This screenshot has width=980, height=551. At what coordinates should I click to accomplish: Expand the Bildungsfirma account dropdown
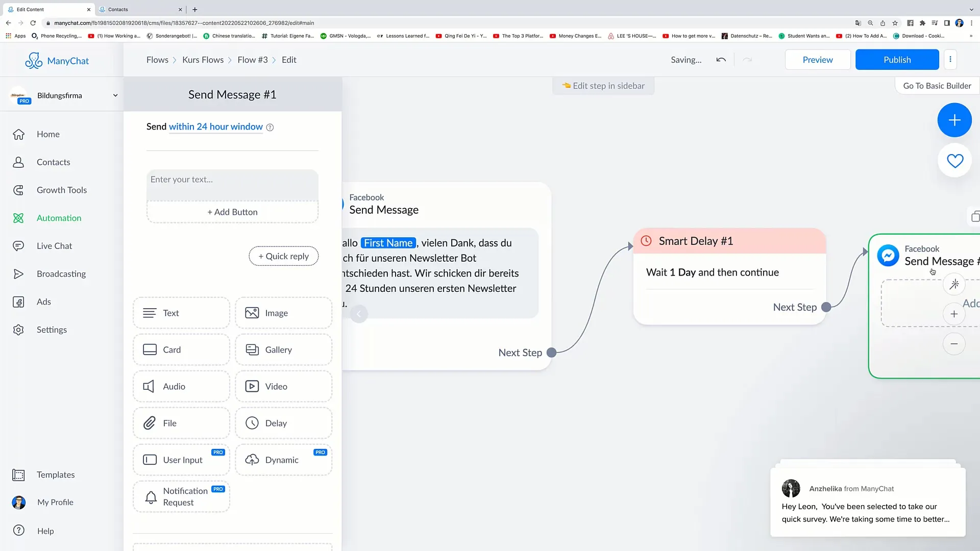pos(115,95)
